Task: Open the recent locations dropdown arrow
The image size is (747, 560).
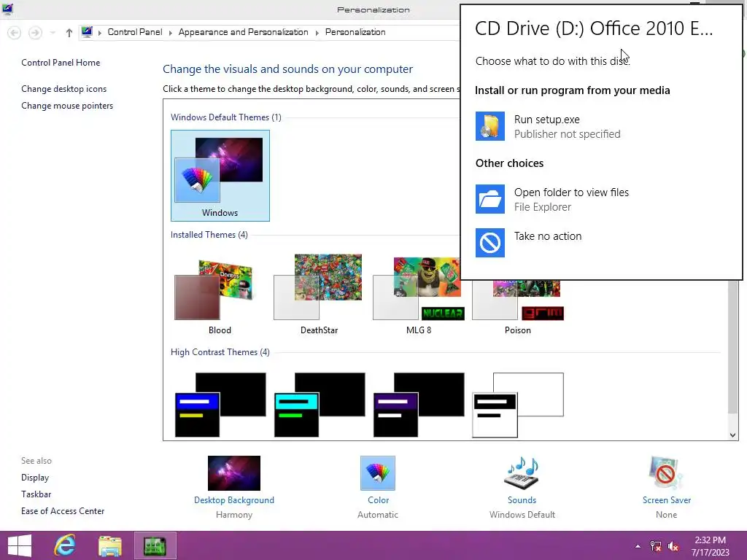Action: [53, 32]
